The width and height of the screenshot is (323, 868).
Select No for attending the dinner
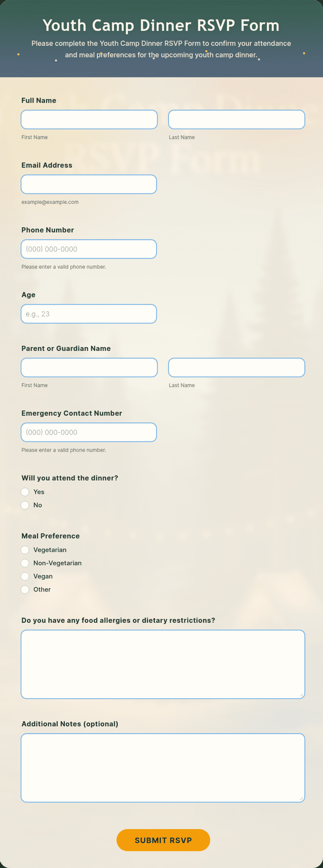click(25, 505)
